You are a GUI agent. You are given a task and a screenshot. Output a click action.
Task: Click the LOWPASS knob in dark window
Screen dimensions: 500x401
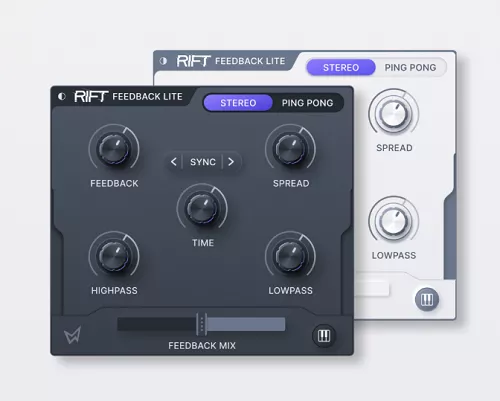point(290,256)
